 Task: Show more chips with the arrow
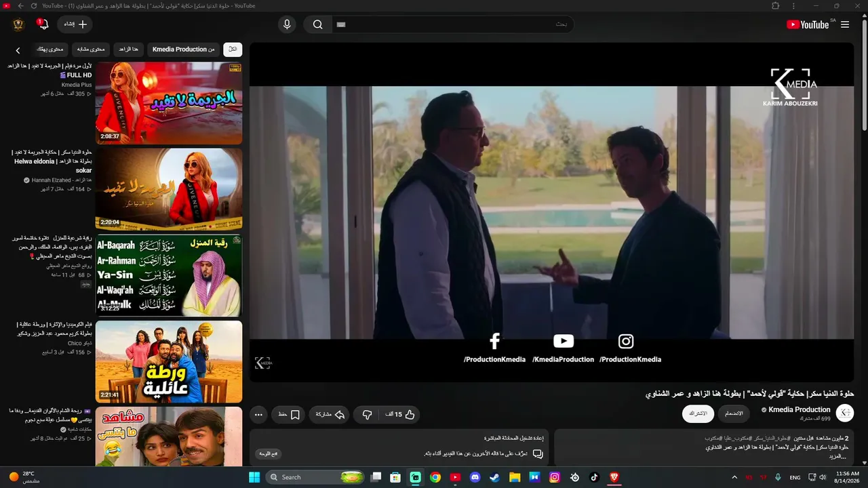pyautogui.click(x=18, y=49)
